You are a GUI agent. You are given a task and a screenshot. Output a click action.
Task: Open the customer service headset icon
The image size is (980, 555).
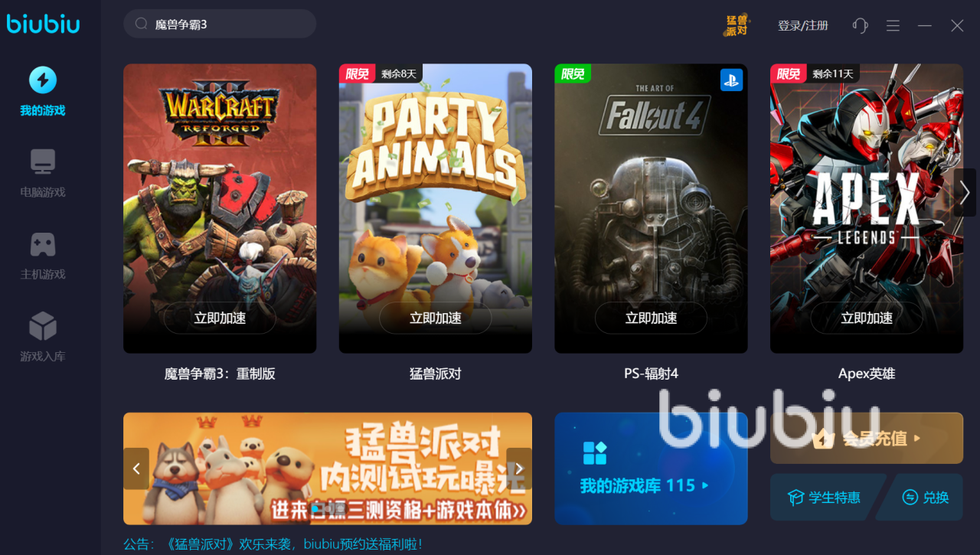860,25
